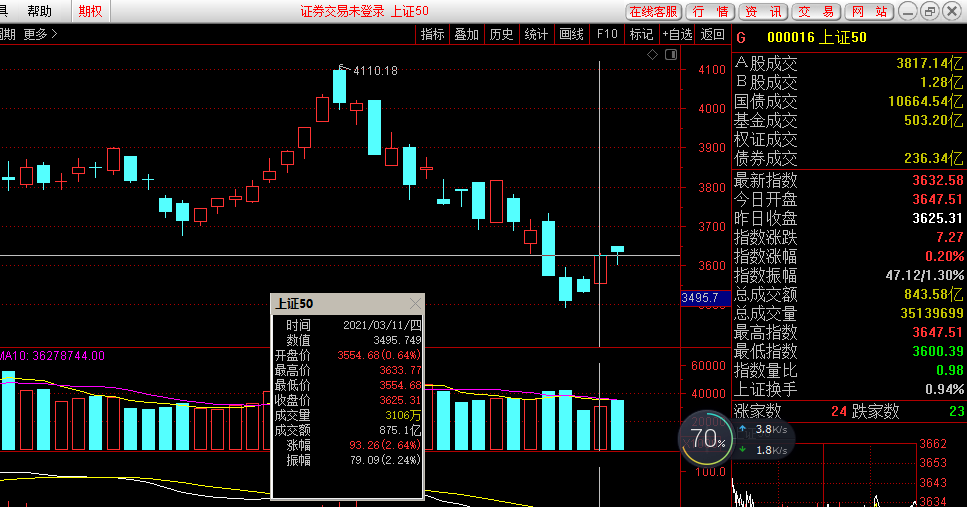967x507 pixels.
Task: Select the tooltip 收盘价 3625.31 row
Action: [x=348, y=400]
